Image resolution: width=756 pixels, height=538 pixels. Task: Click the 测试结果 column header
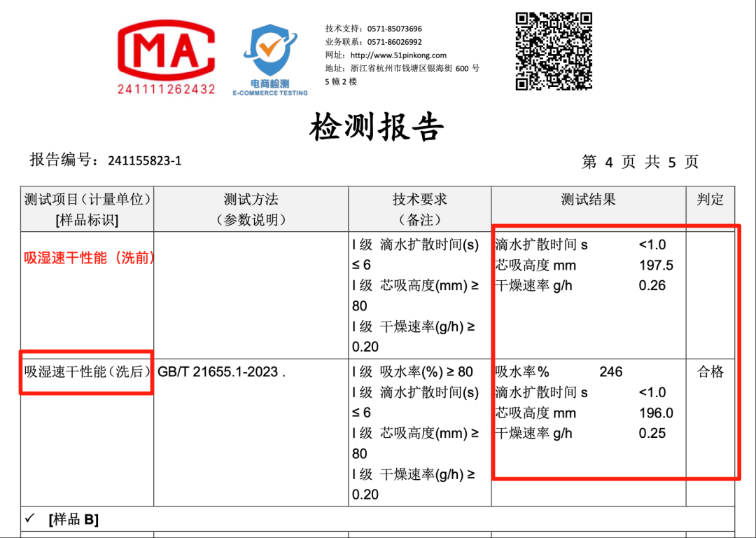tap(588, 199)
